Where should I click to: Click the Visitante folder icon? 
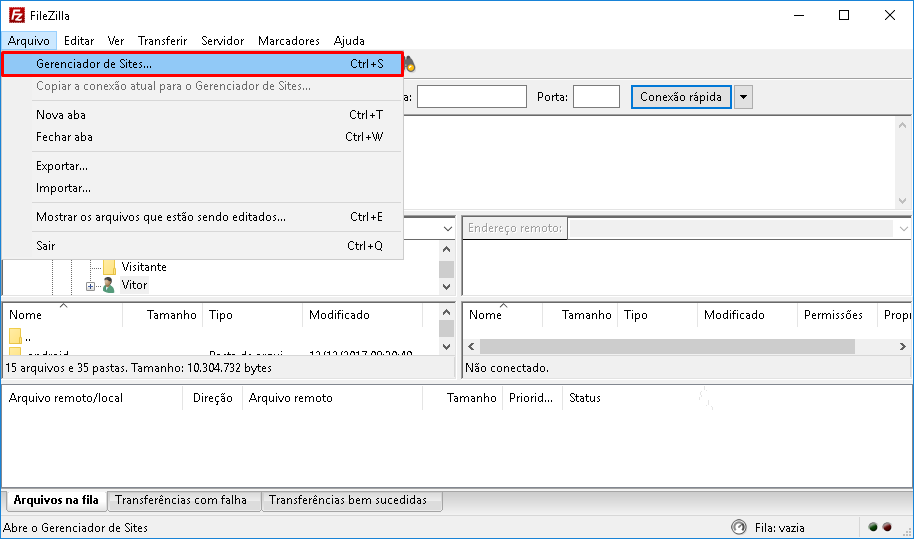(x=109, y=267)
